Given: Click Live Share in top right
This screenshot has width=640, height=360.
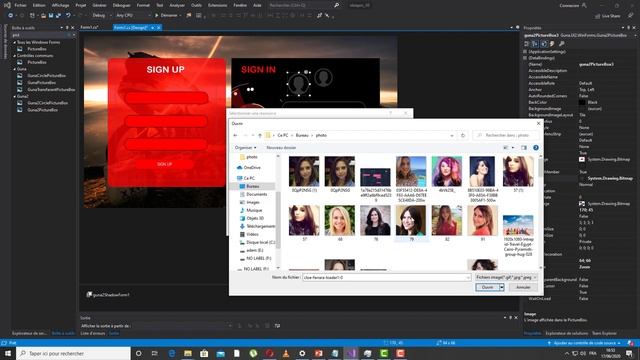Looking at the screenshot, I should coord(607,16).
